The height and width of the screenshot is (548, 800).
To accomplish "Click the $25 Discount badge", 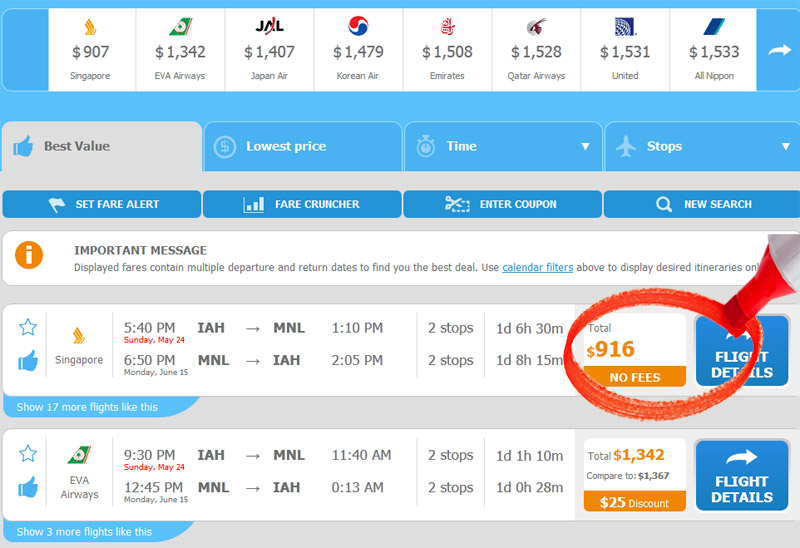I will tap(635, 502).
